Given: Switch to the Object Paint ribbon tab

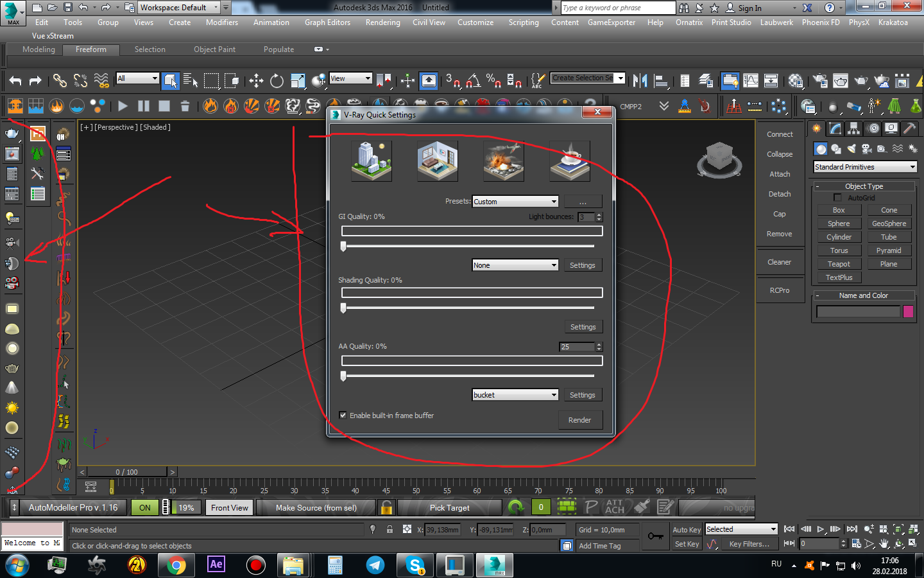Looking at the screenshot, I should [x=214, y=49].
